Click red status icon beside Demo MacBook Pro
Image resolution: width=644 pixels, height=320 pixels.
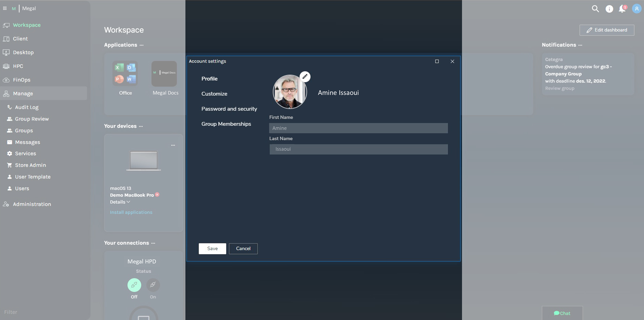point(157,194)
